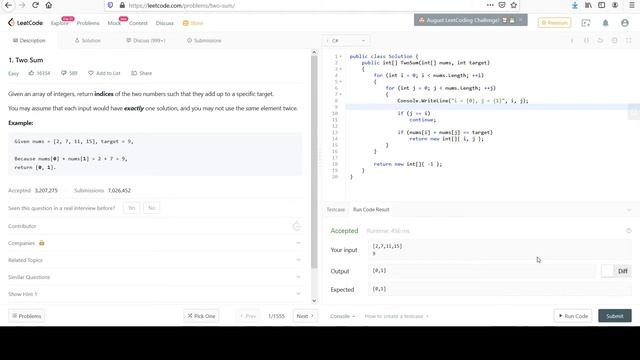Screen dimensions: 640x360
Task: Reset code with the revert icon
Action: click(x=600, y=40)
